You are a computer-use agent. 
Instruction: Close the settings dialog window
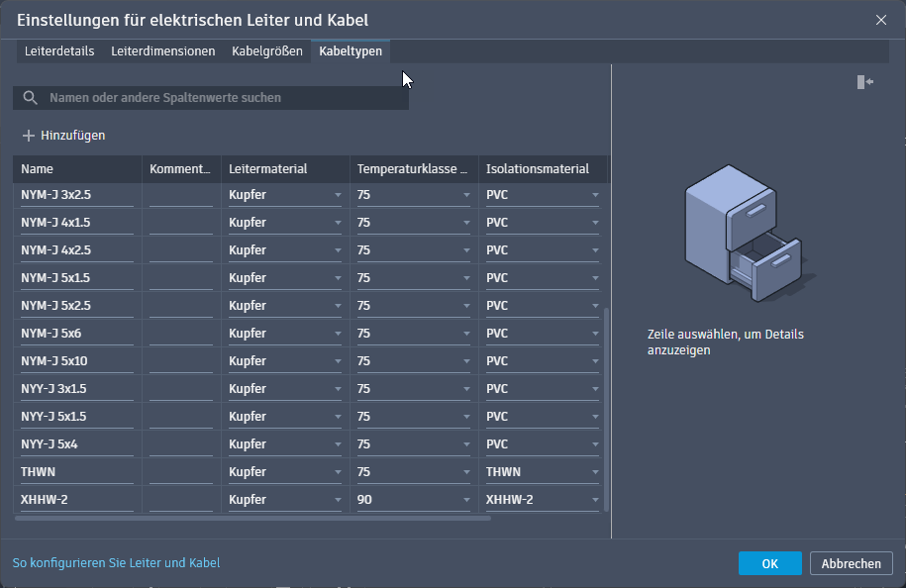point(881,20)
